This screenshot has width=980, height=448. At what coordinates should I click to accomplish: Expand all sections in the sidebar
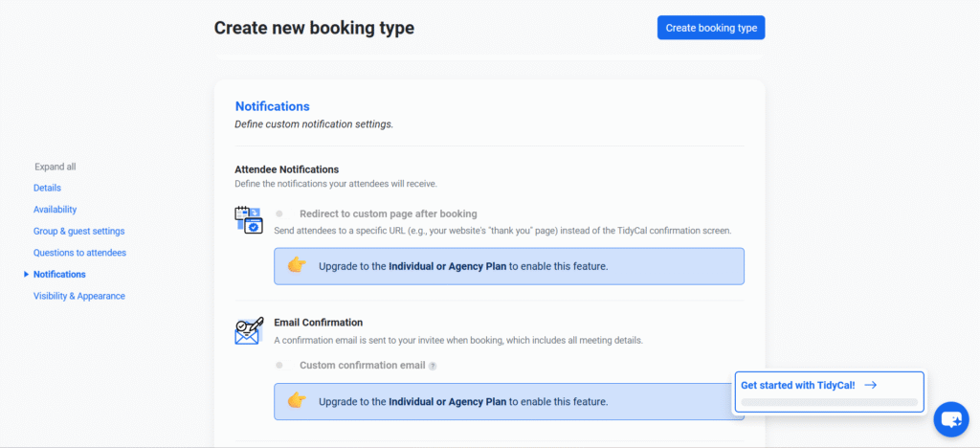[55, 167]
